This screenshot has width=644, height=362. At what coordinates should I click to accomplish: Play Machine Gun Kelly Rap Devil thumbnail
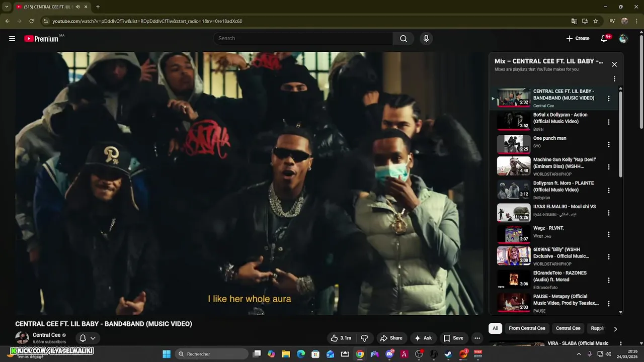[x=514, y=166]
